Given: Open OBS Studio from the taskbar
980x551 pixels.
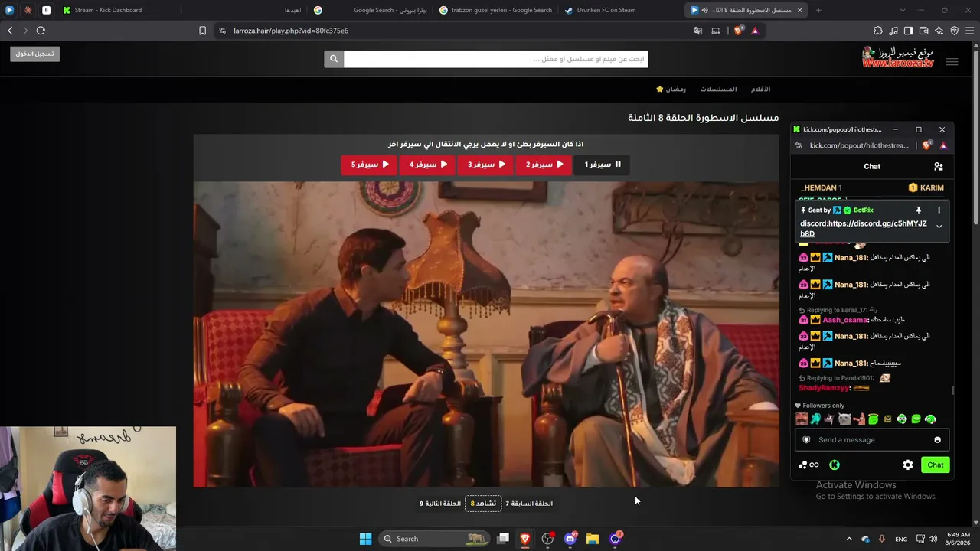Looking at the screenshot, I should click(547, 539).
